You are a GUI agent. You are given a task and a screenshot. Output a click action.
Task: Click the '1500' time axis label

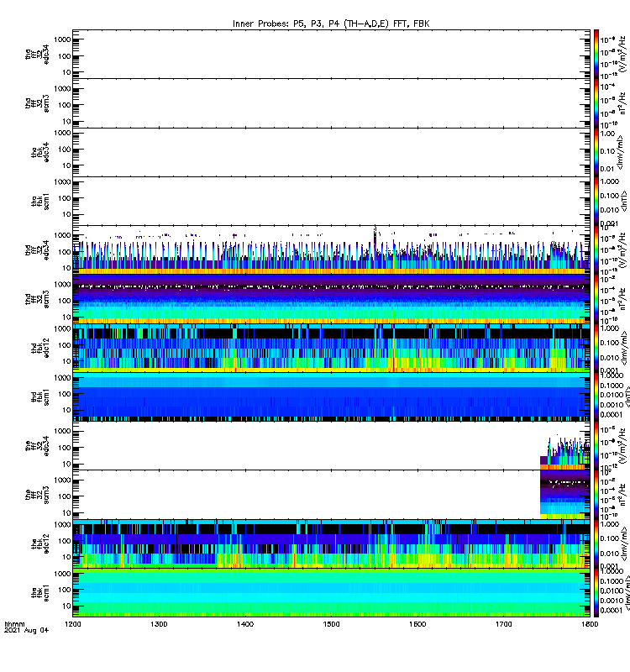tap(331, 624)
